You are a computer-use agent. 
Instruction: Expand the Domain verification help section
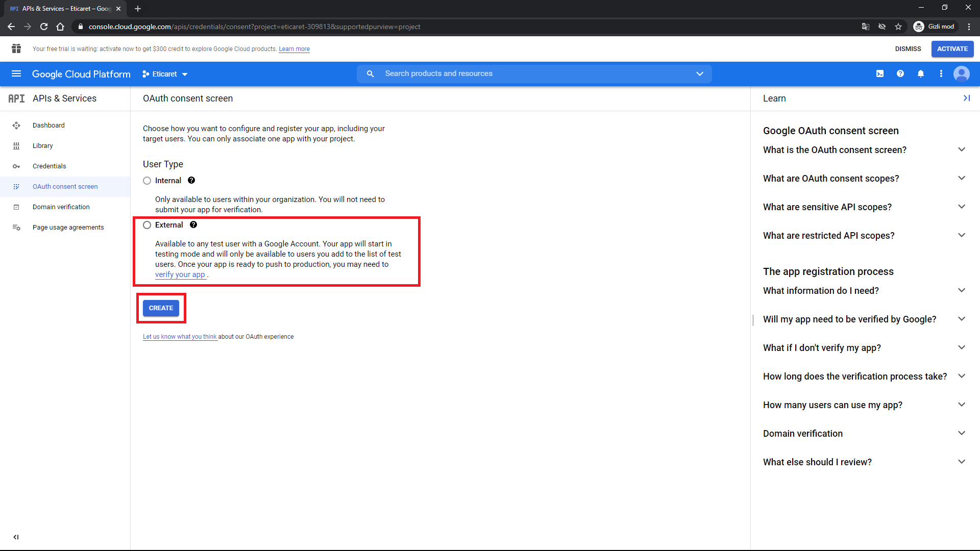point(962,433)
